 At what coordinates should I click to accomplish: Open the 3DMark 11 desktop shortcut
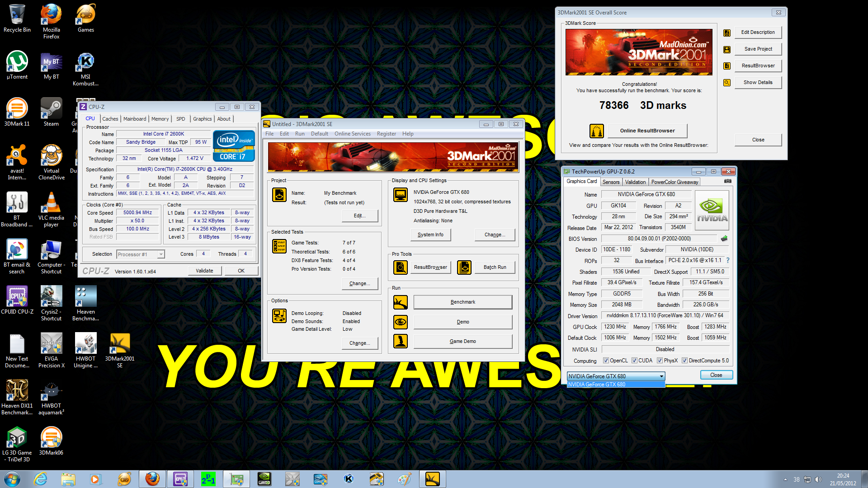pos(17,113)
